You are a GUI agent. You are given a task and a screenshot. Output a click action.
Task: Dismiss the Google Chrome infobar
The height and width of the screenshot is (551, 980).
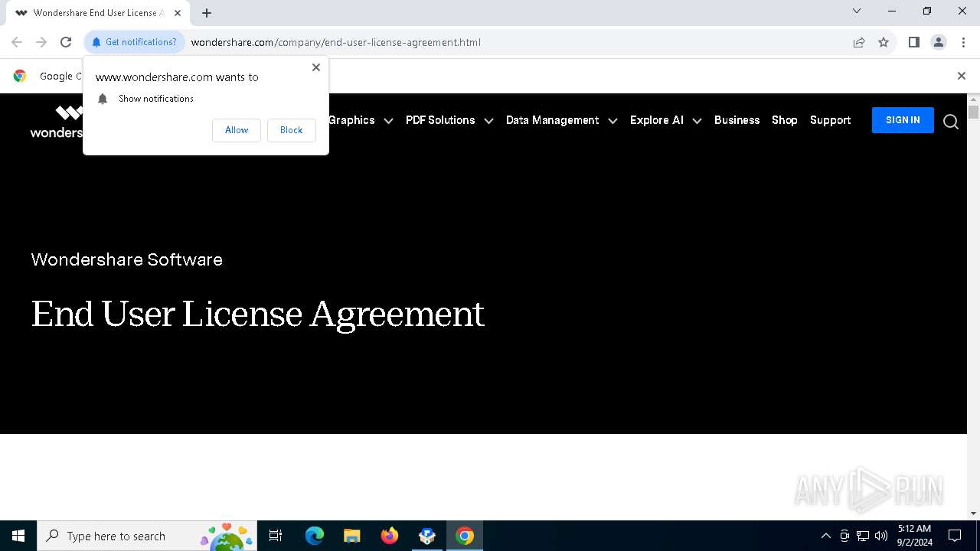click(x=962, y=76)
